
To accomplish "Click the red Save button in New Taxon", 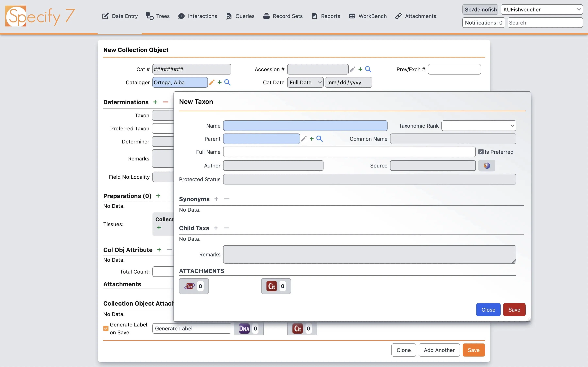I will click(x=514, y=309).
